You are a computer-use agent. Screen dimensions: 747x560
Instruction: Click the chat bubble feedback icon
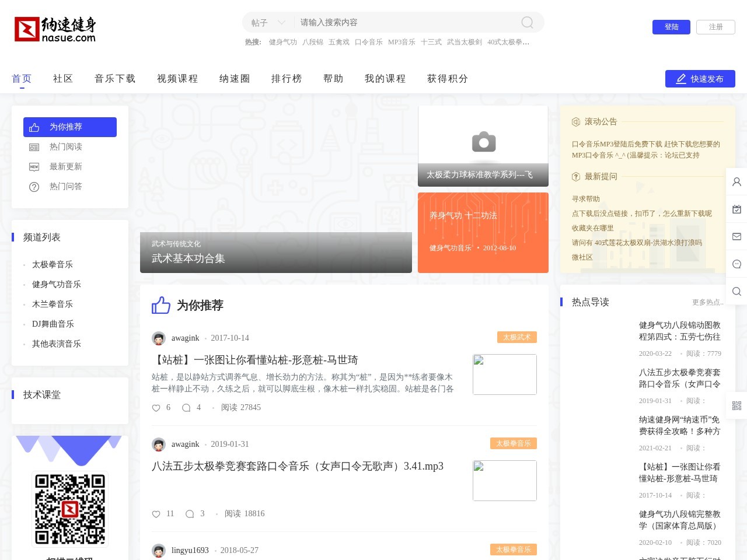point(736,264)
